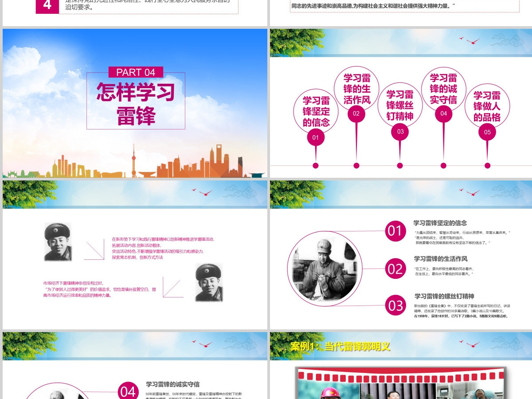Screen dimensions: 532x399
Task: Click the large 04 magenta number circle
Action: pyautogui.click(x=128, y=391)
